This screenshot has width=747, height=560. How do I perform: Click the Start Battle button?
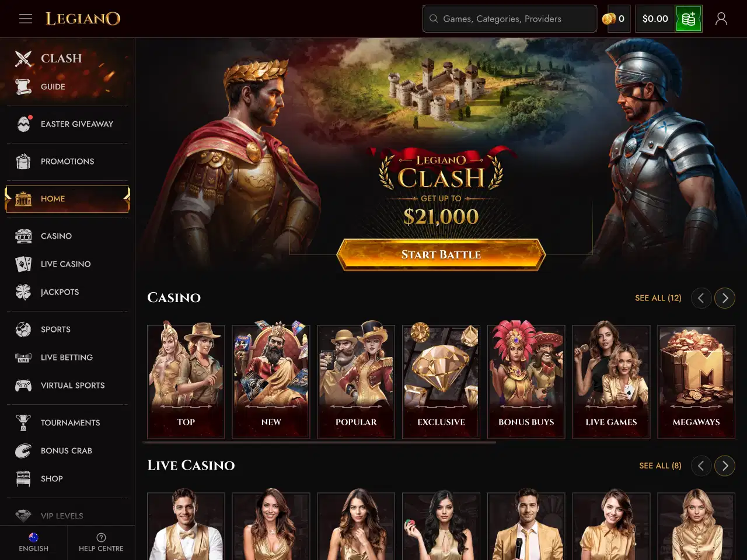coord(441,254)
